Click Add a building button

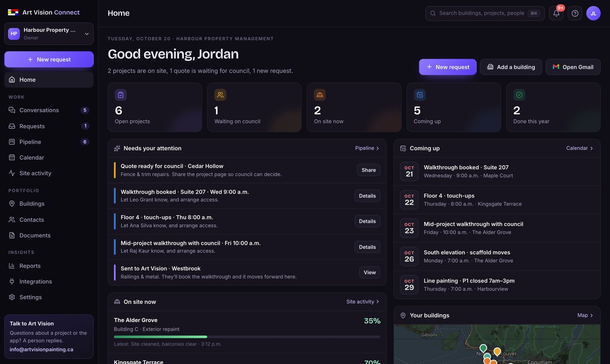(x=511, y=67)
